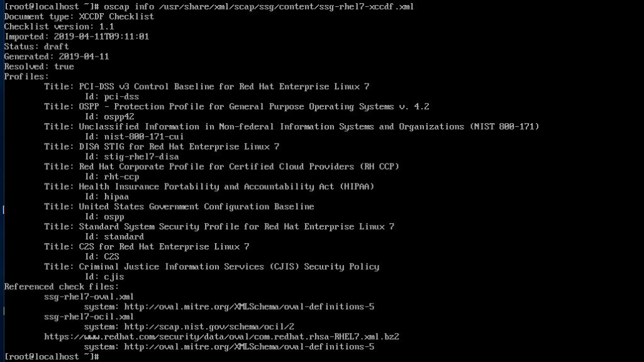644x362 pixels.
Task: Click the ssg-rhel7-ocil.xml file name
Action: (x=89, y=317)
